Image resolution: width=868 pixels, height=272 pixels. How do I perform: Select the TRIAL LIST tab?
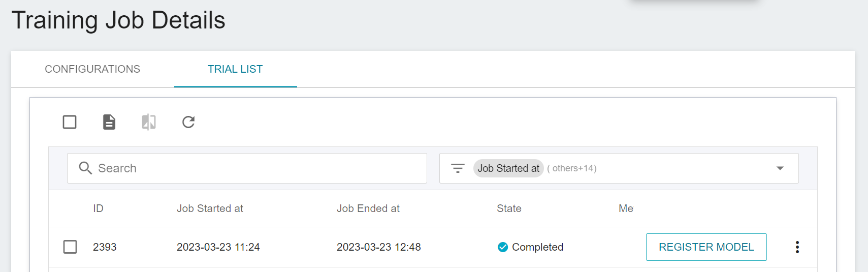[235, 69]
